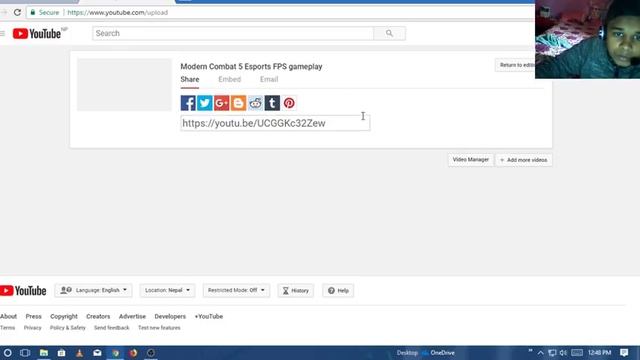Switch to the Embed tab
Image resolution: width=640 pixels, height=360 pixels.
(x=229, y=80)
